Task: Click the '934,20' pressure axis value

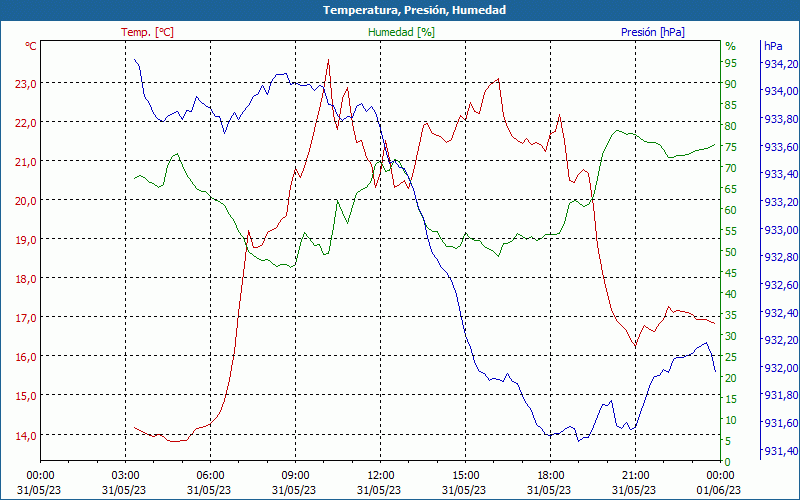Action: coord(780,64)
